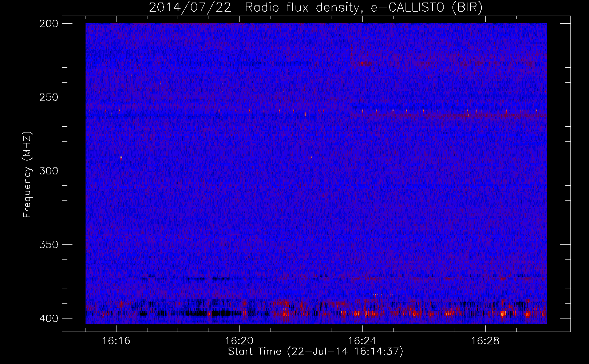Click the 400 frequency tick label

coord(48,318)
